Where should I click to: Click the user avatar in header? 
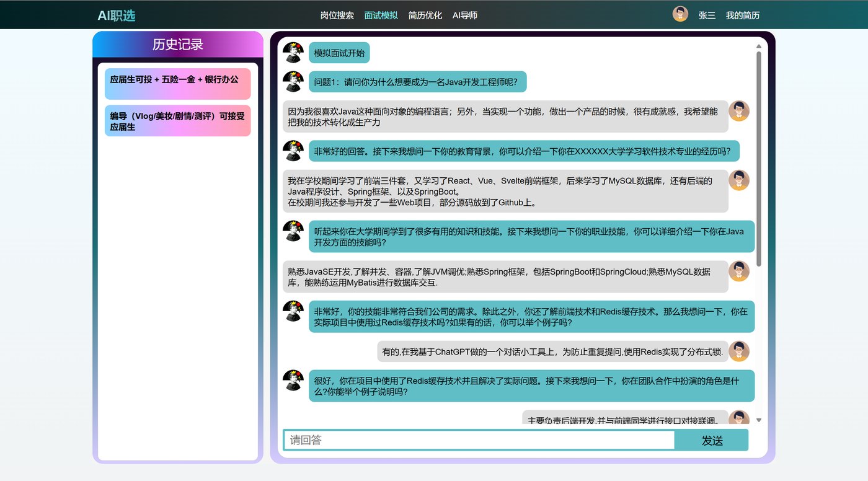pos(680,14)
